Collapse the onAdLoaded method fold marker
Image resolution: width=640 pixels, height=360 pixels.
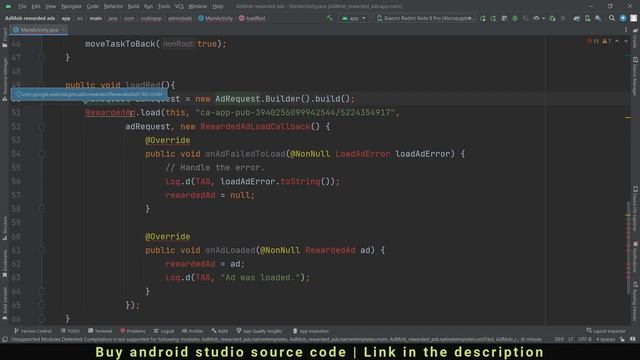click(x=42, y=251)
